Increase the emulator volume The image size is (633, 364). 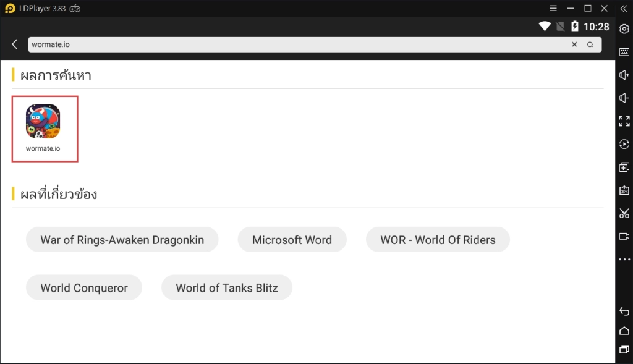624,75
